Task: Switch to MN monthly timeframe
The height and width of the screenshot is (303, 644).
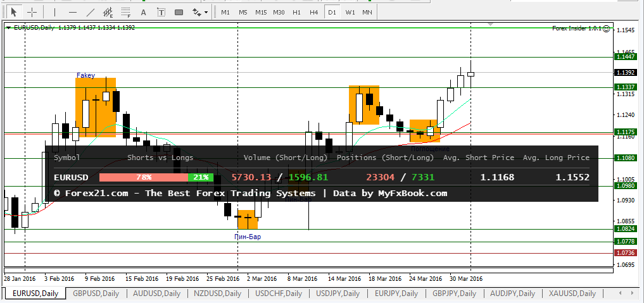Action: pos(367,12)
